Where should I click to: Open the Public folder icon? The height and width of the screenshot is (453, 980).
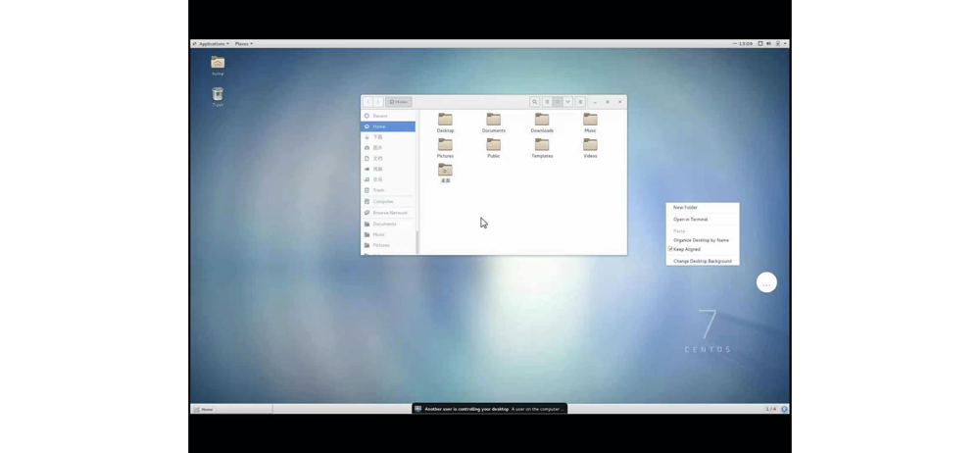494,144
